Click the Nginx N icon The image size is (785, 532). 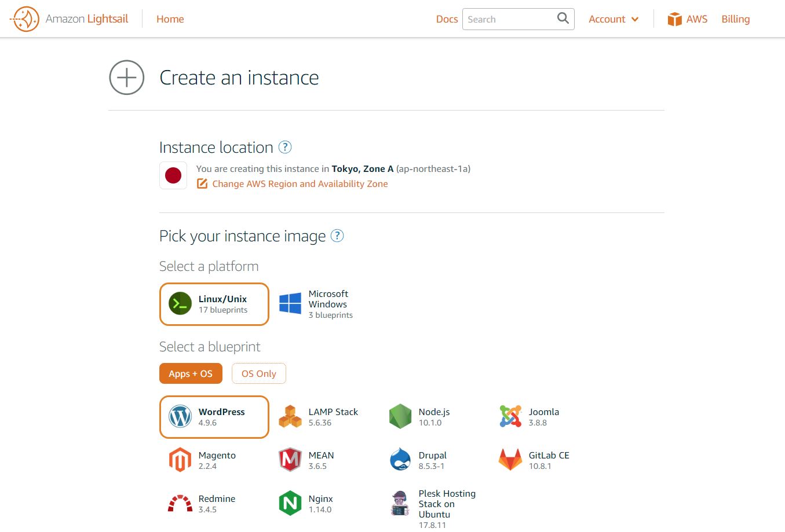290,503
